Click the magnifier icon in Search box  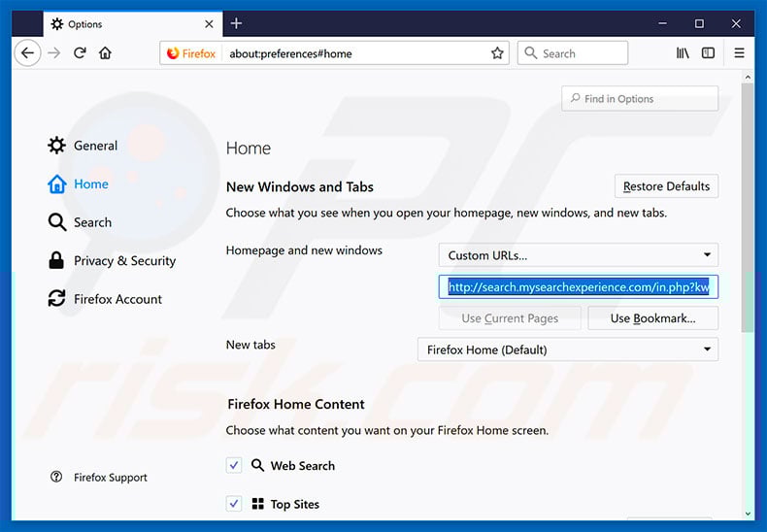coord(530,52)
